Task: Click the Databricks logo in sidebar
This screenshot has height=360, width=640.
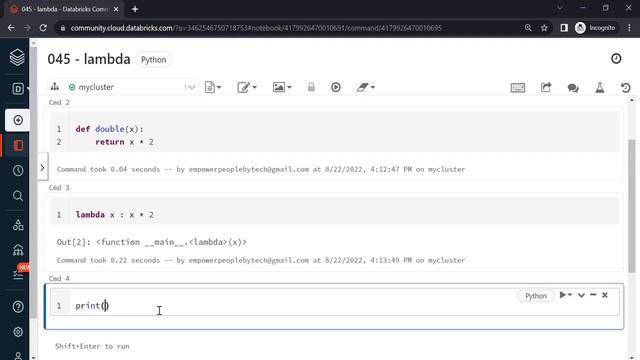Action: pos(17,57)
